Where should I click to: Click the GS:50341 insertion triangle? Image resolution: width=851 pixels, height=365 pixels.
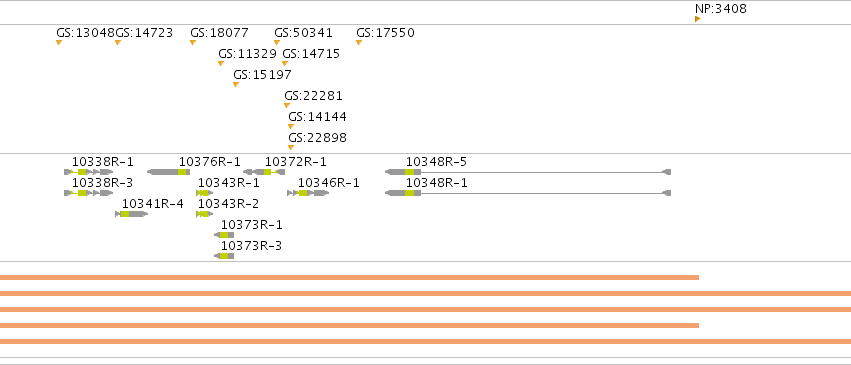[277, 43]
